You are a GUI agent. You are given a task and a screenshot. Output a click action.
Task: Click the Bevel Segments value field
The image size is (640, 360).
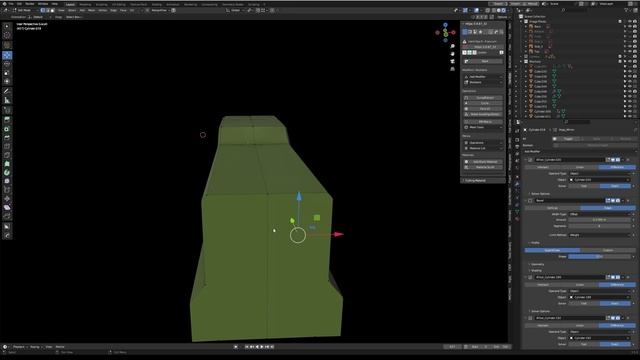(x=600, y=226)
